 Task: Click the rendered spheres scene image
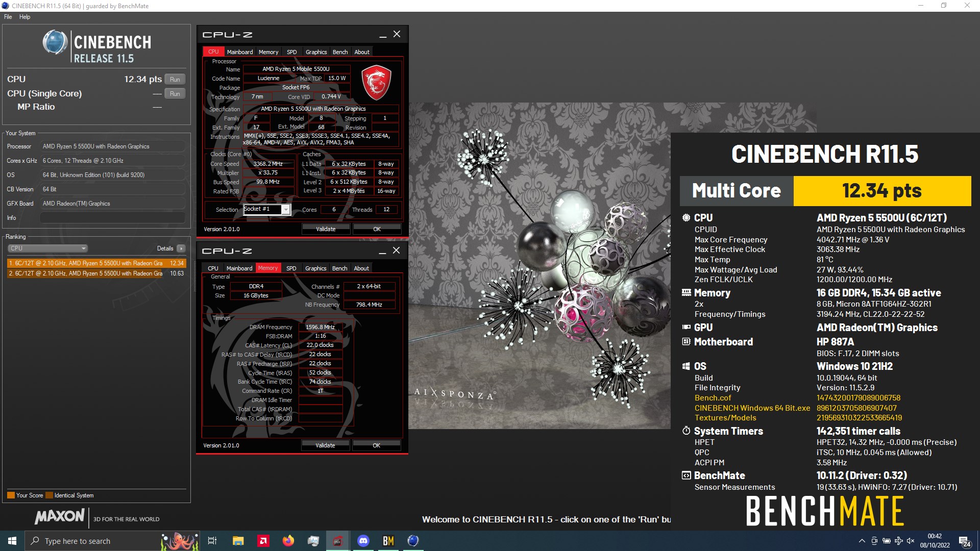[x=539, y=265]
